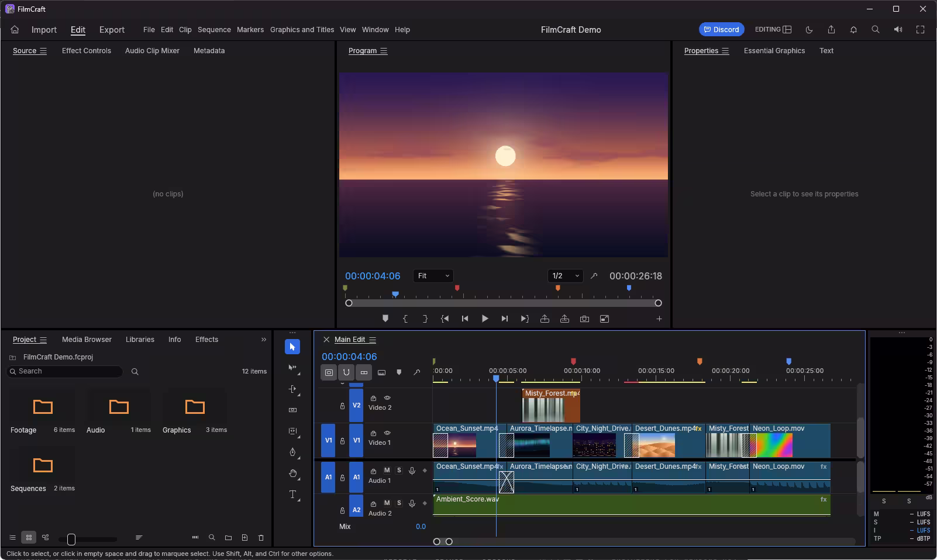The height and width of the screenshot is (560, 937).
Task: Mute the Audio 1 track
Action: [387, 471]
